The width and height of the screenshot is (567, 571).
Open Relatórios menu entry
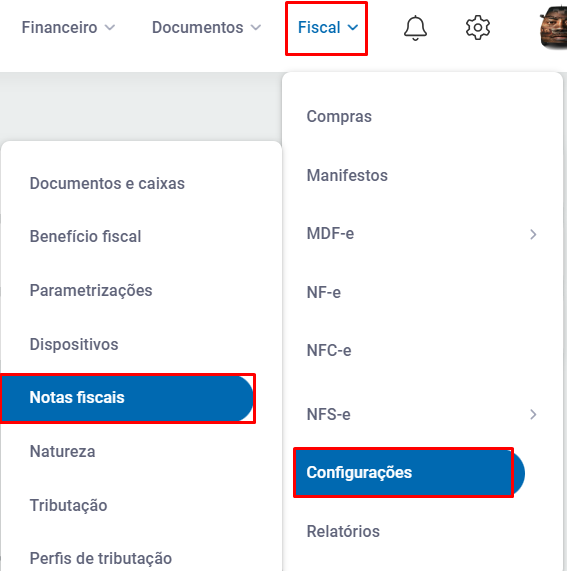tap(422, 532)
